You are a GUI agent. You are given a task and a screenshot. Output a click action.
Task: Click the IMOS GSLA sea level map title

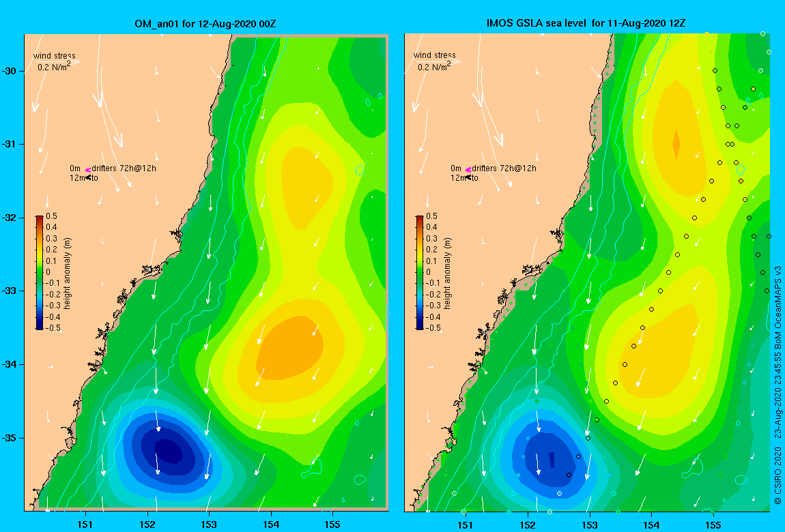click(586, 23)
